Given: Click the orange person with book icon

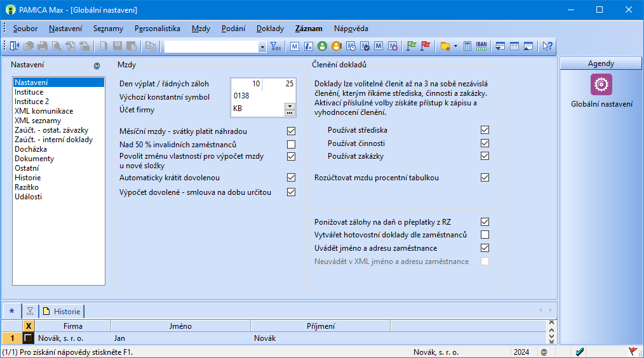Looking at the screenshot, I should coord(337,46).
